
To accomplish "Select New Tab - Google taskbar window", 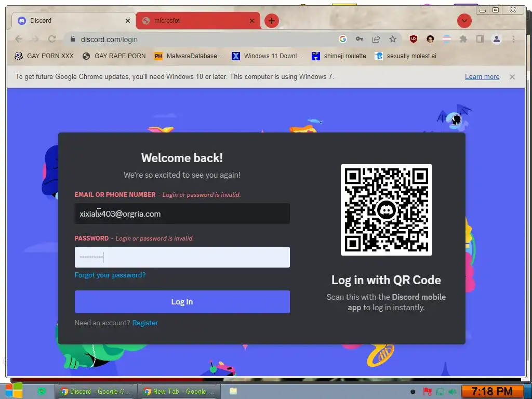I will click(x=179, y=392).
